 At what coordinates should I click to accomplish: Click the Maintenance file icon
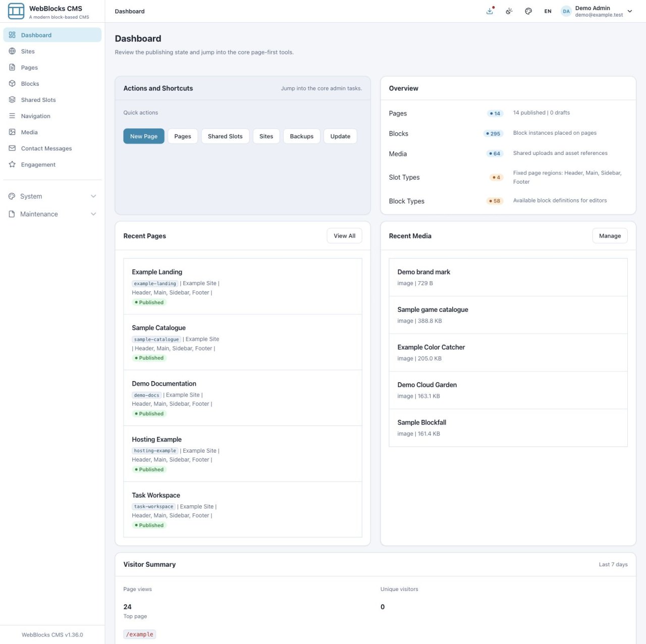[12, 214]
